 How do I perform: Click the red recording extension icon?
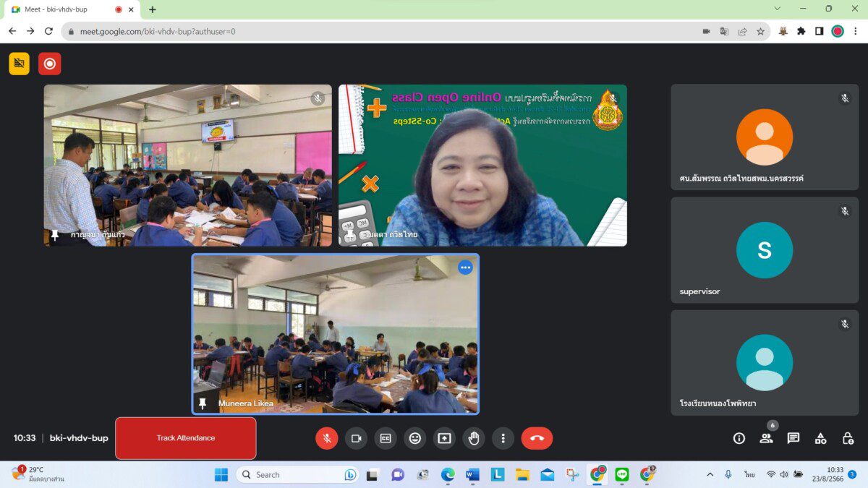pyautogui.click(x=50, y=64)
